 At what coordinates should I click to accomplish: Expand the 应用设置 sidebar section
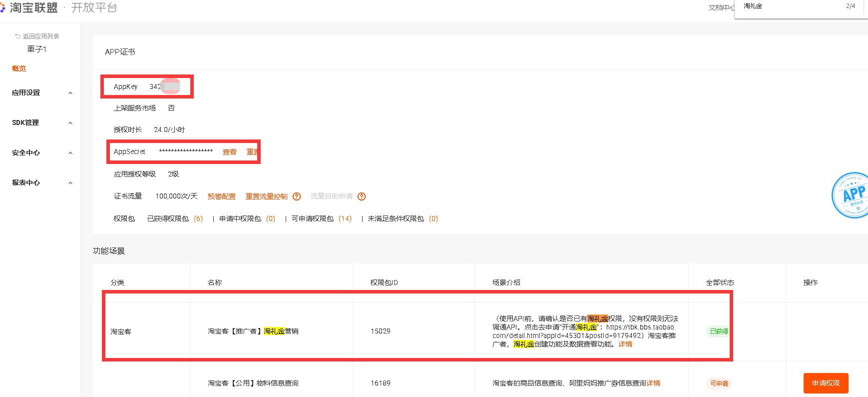click(x=70, y=93)
